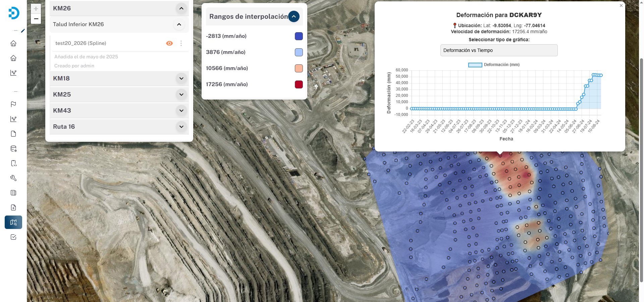Open the upper home icon in sidebar
Viewport: 644px width, 302px height.
(13, 43)
